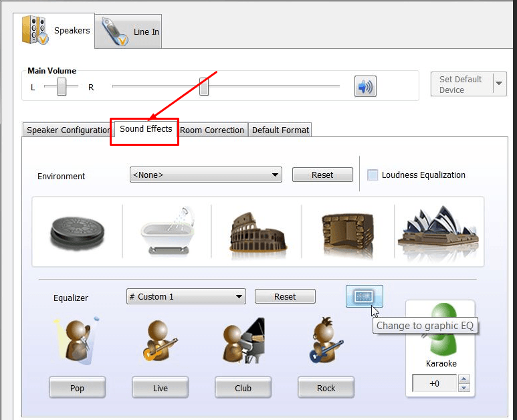Reset the Equalizer setting

[285, 296]
